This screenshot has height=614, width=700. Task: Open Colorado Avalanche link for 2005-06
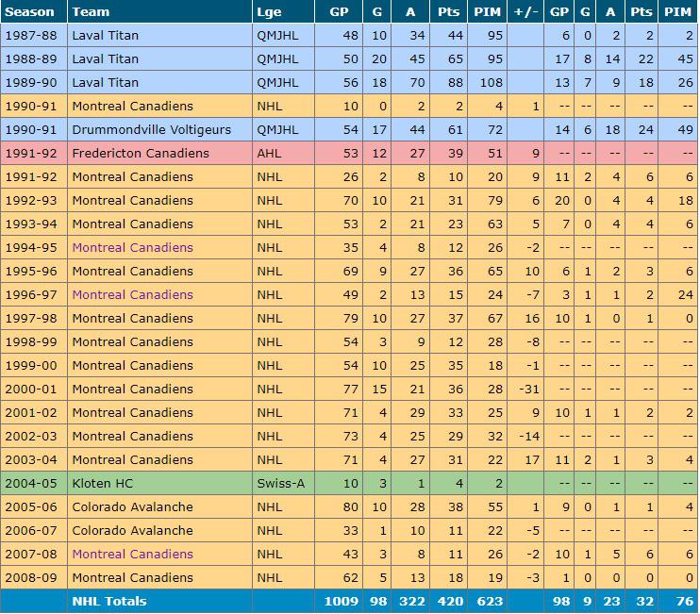click(x=132, y=506)
